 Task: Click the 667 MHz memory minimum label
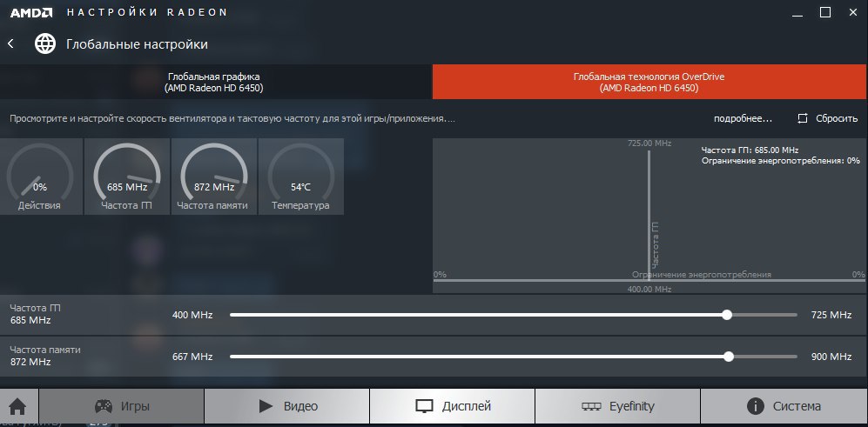click(192, 357)
